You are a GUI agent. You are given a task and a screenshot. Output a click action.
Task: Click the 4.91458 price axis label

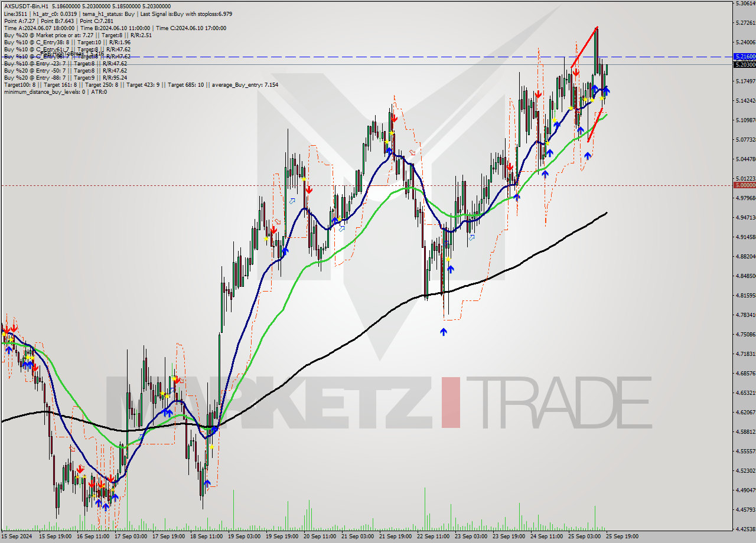tap(745, 237)
